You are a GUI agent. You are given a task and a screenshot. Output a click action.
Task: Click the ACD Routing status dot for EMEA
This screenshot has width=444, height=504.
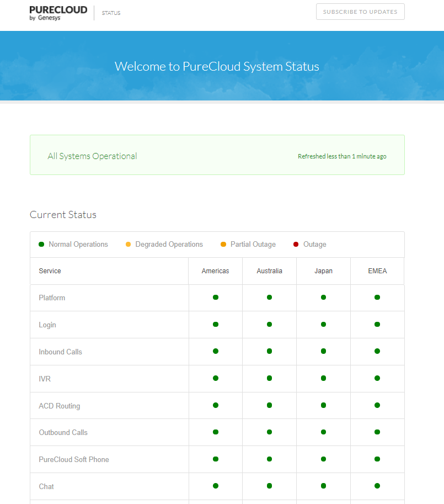click(x=377, y=405)
